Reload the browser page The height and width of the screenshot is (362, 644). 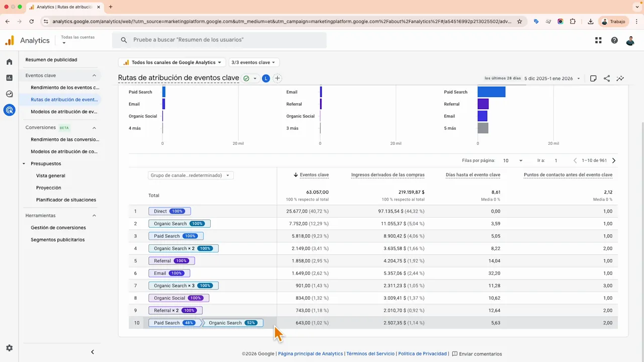coord(31,22)
